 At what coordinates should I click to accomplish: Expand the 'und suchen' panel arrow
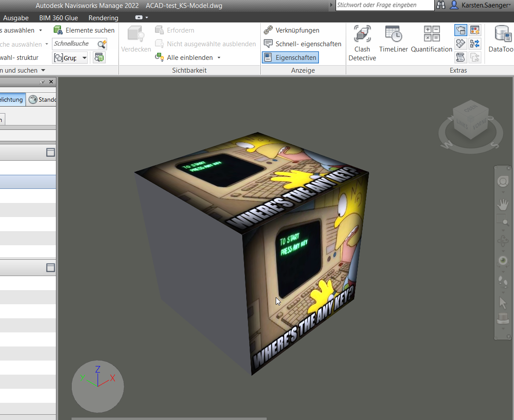[43, 70]
